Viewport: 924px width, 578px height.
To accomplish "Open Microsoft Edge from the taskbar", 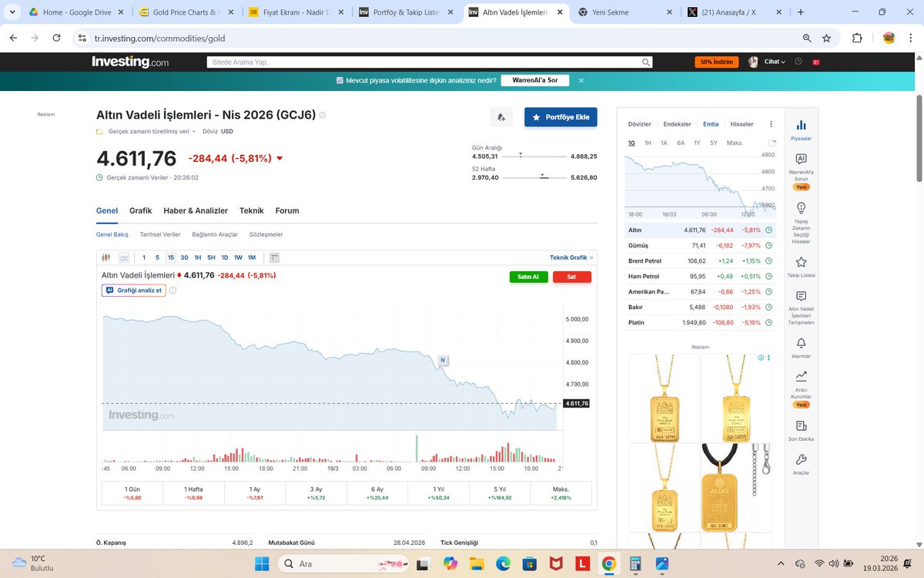I will click(x=503, y=563).
